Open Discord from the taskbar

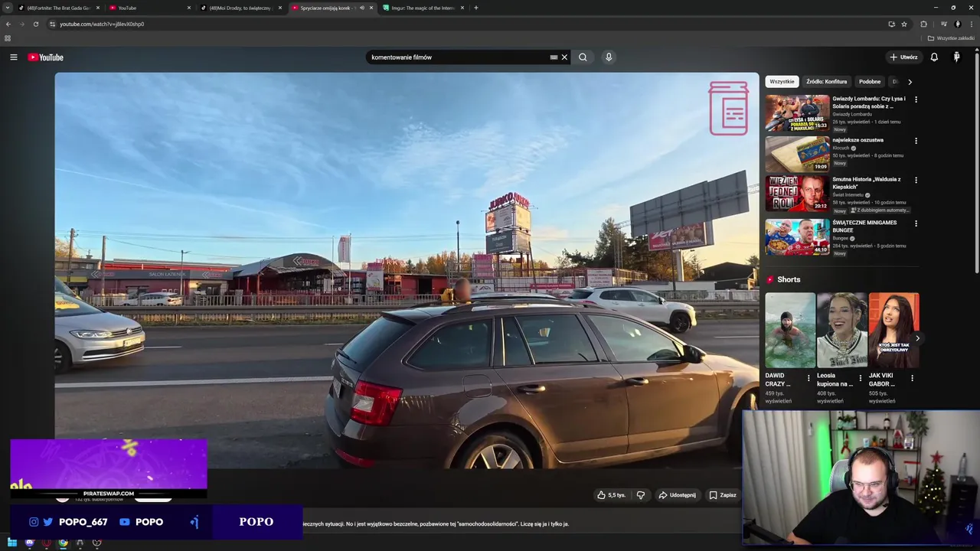point(30,543)
